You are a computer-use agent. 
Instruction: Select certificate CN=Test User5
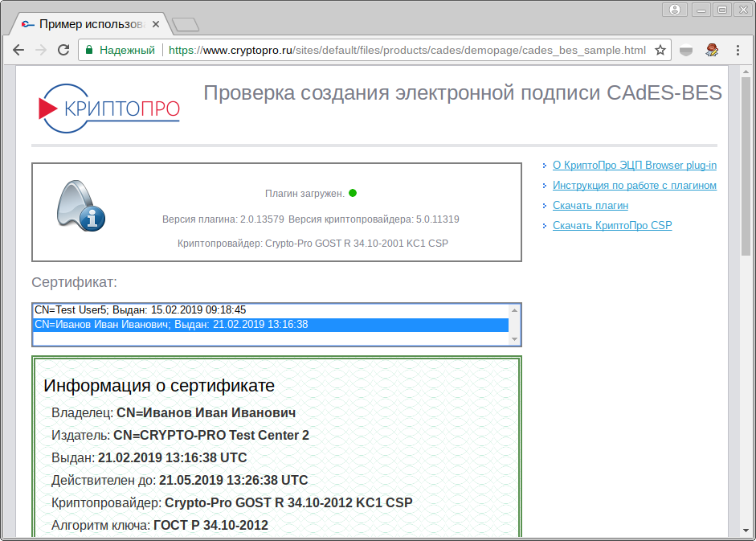tap(271, 310)
